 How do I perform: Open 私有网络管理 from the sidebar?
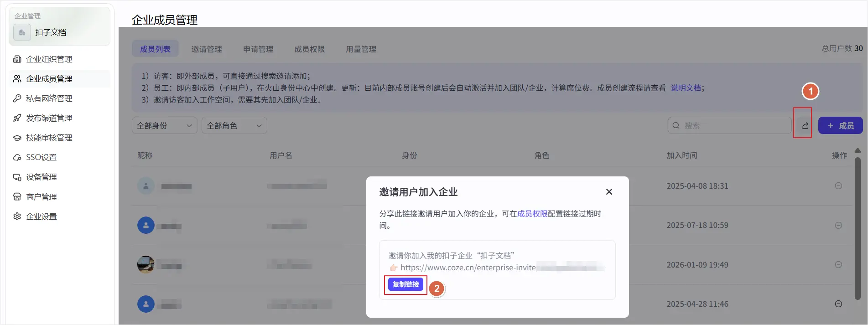click(x=59, y=98)
